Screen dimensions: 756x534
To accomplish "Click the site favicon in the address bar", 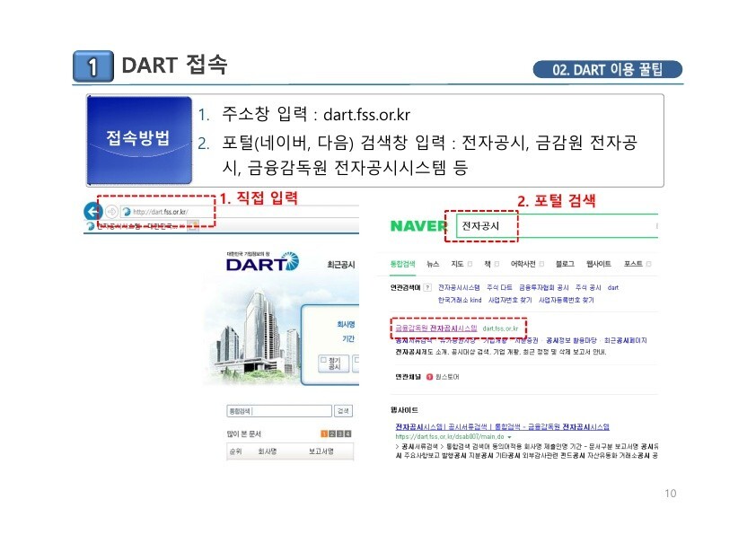I will click(127, 212).
